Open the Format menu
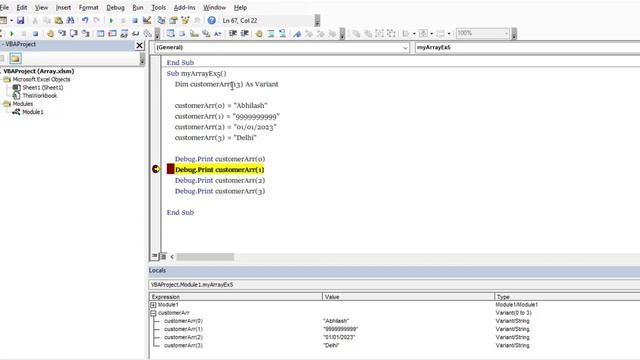Image resolution: width=640 pixels, height=360 pixels. pos(89,7)
